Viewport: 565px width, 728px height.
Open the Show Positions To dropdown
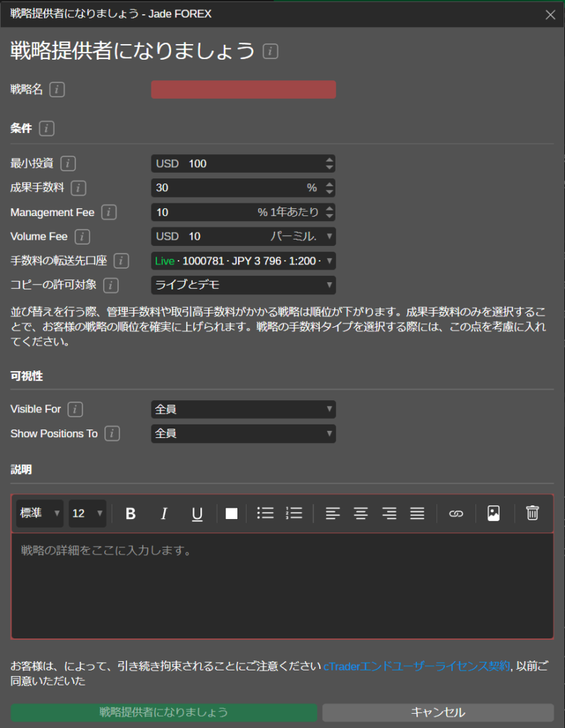point(243,434)
